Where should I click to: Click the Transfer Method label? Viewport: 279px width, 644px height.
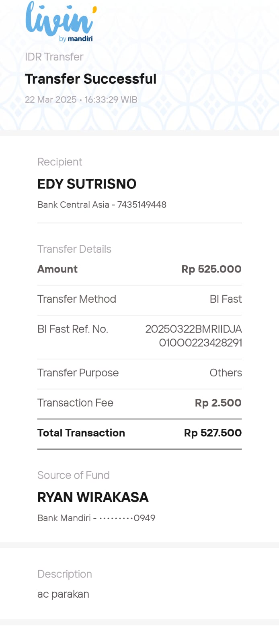pyautogui.click(x=77, y=299)
